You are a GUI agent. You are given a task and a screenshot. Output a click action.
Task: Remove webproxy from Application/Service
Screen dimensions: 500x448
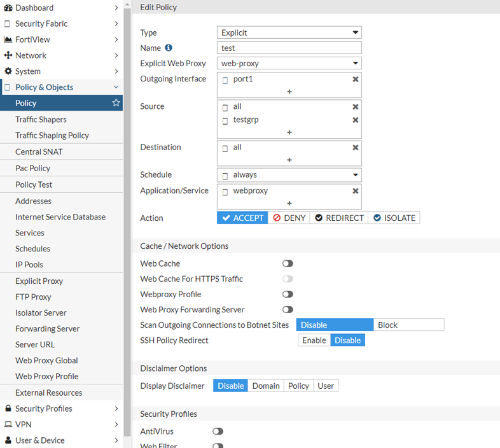[x=356, y=191]
